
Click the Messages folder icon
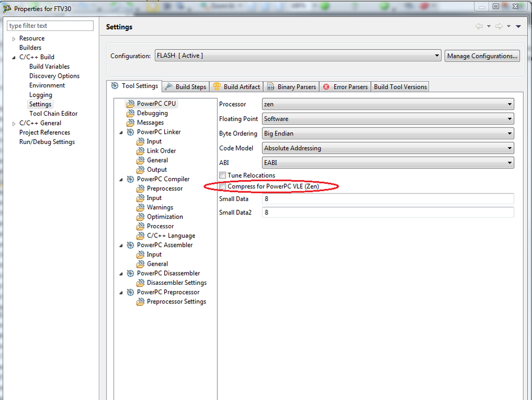(x=130, y=123)
